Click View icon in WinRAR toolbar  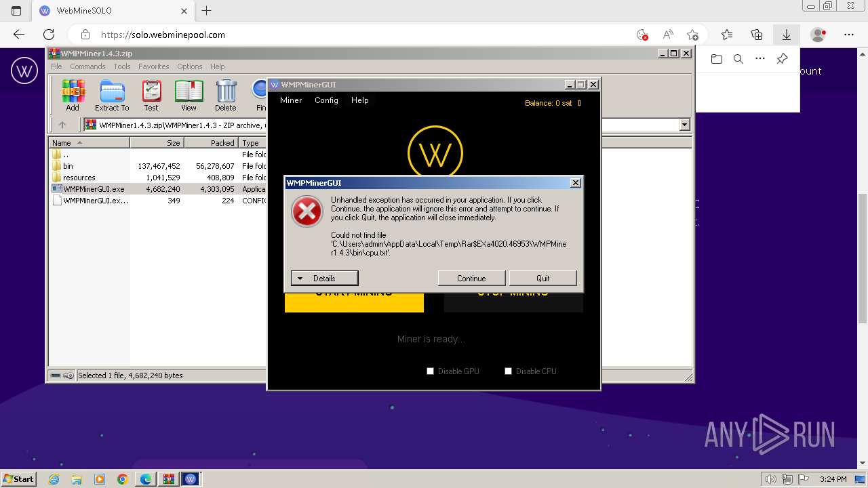pos(189,96)
